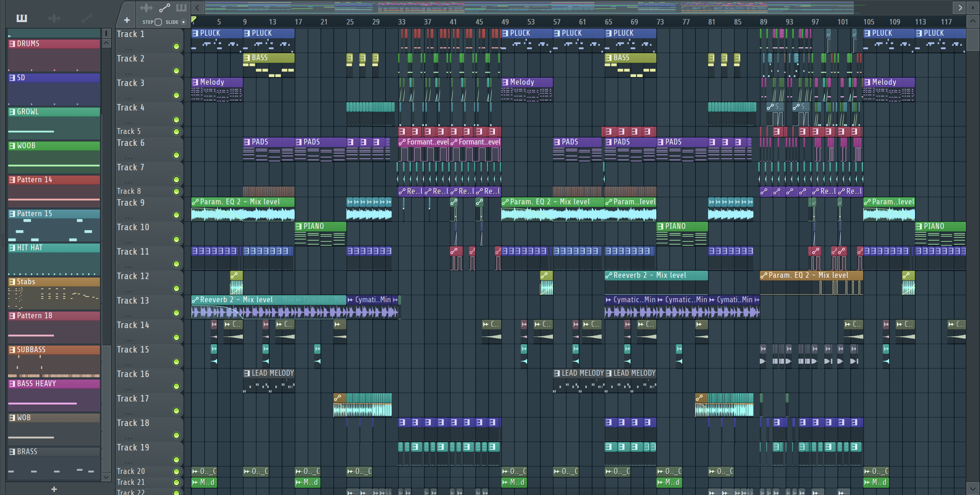This screenshot has height=495, width=980.
Task: Click bar 89 on the timeline ruler
Action: (x=763, y=22)
